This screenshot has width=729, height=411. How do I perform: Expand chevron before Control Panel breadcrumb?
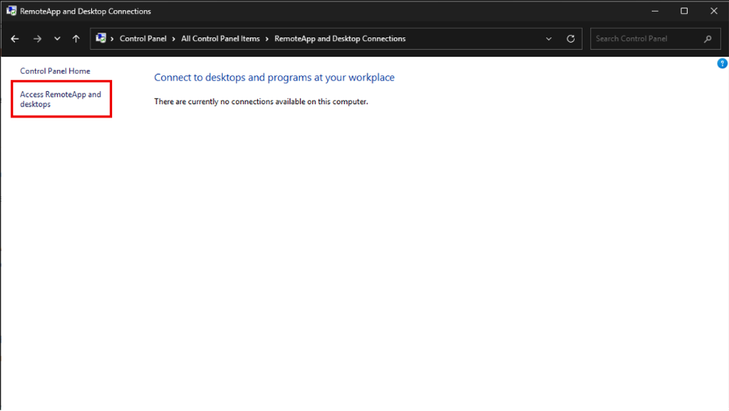112,39
